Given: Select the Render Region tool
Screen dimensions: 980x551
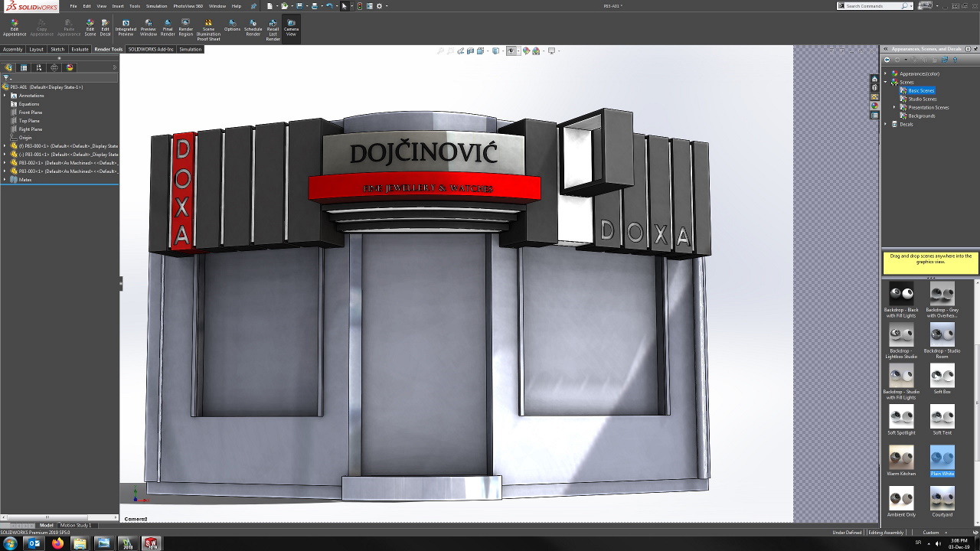Looking at the screenshot, I should pyautogui.click(x=185, y=28).
